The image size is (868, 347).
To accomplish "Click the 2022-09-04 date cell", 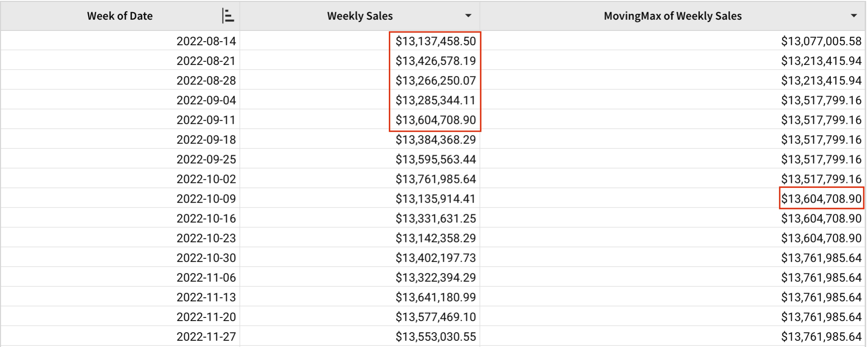I will point(206,100).
